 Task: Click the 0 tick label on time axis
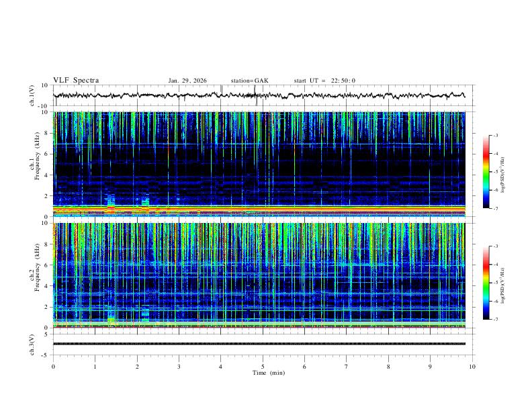tap(53, 367)
